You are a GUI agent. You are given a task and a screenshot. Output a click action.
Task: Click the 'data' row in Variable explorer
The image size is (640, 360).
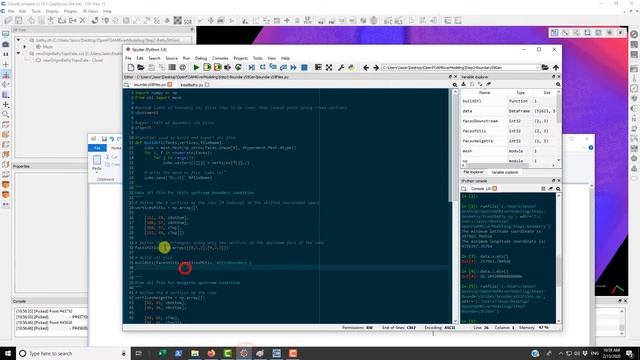508,111
